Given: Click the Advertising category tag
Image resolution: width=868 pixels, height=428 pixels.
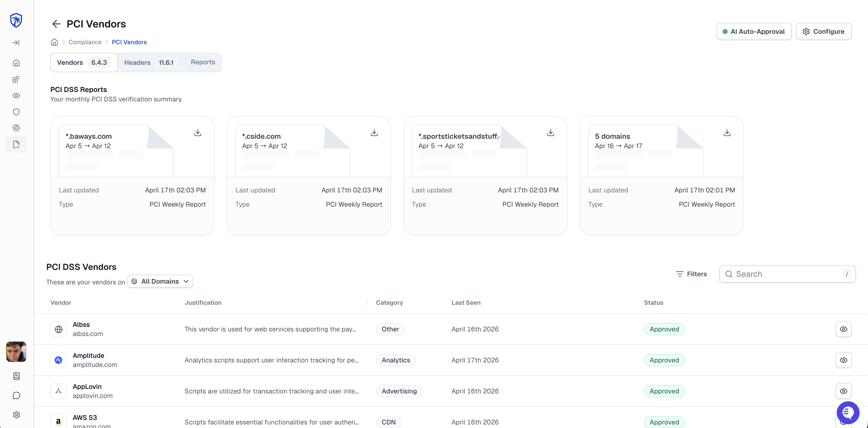Looking at the screenshot, I should pyautogui.click(x=399, y=391).
